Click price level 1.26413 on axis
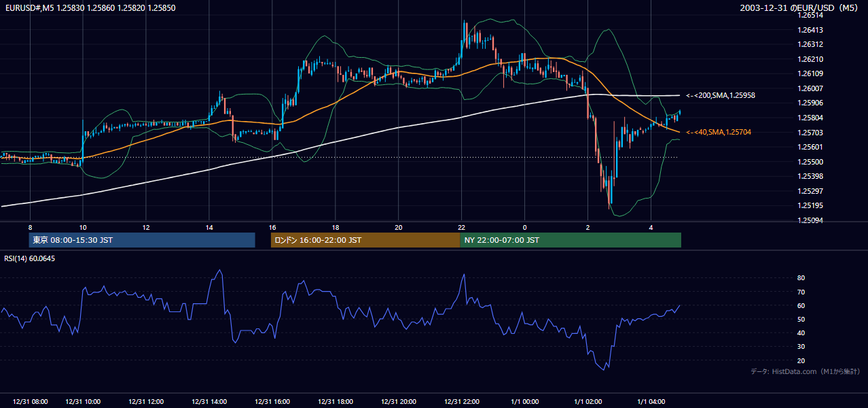The image size is (868, 408). point(810,30)
